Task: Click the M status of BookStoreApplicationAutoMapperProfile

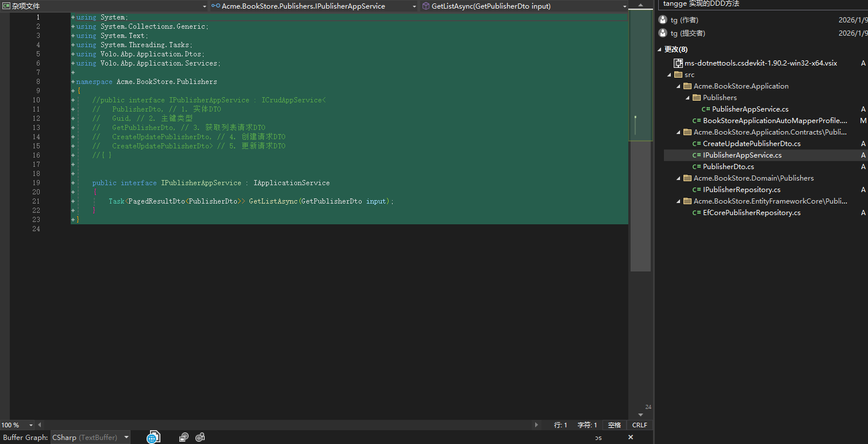Action: click(863, 121)
